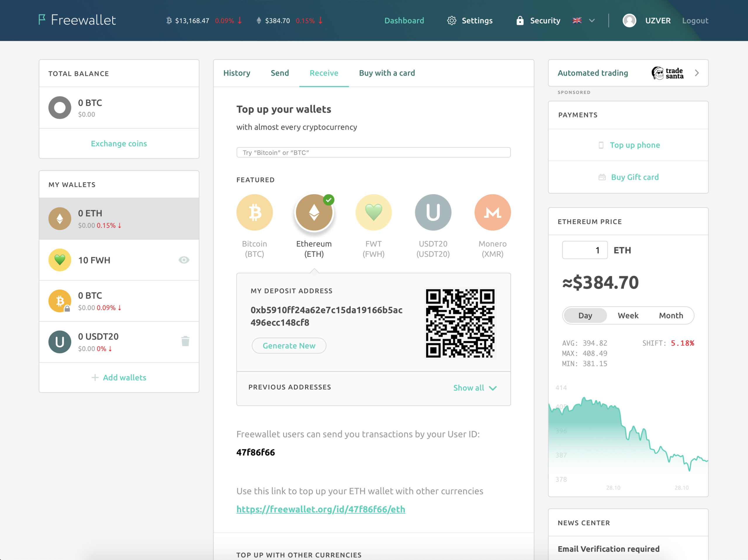Switch to the Receive tab
This screenshot has width=748, height=560.
tap(324, 73)
